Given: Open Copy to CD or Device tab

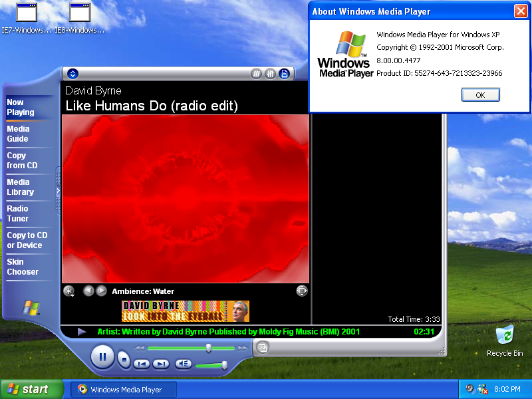Looking at the screenshot, I should click(x=27, y=240).
